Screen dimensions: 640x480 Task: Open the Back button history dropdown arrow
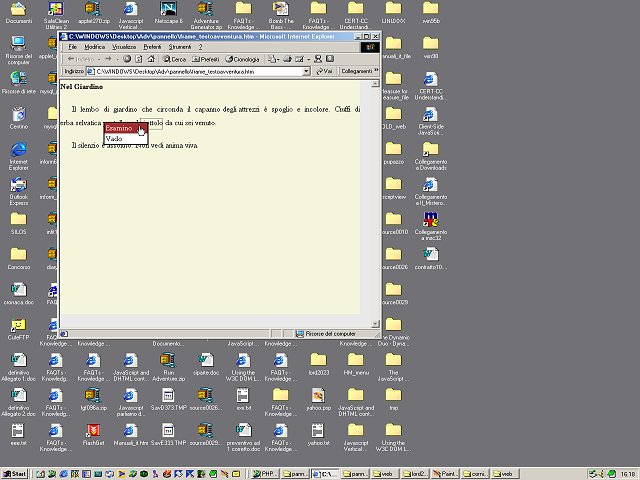tap(99, 60)
